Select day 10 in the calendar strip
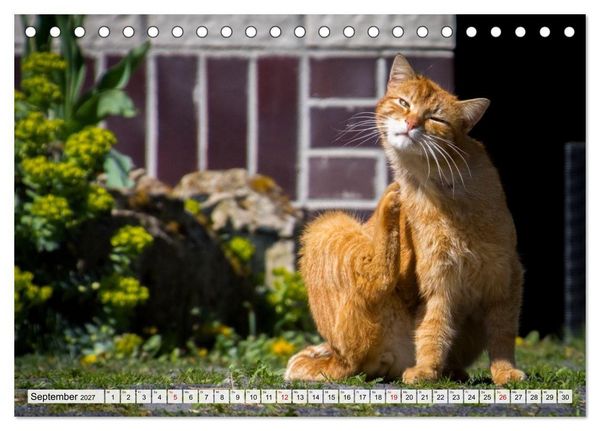Screen dimensions: 600x431 [253, 397]
